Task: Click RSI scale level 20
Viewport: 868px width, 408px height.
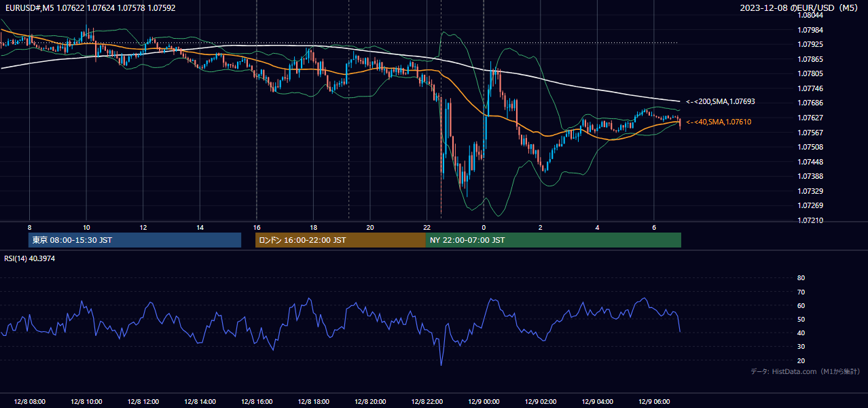Action: pos(801,360)
